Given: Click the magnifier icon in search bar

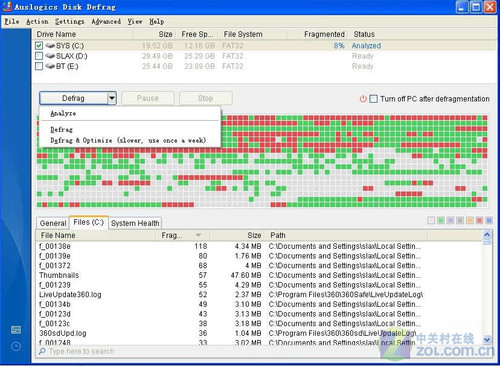Looking at the screenshot, I should point(42,351).
